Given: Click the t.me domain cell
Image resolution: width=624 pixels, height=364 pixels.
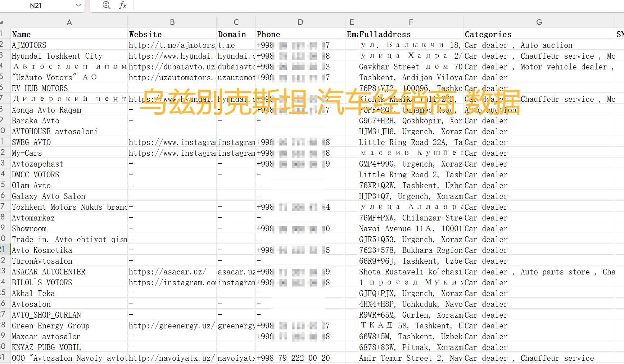Looking at the screenshot, I should pyautogui.click(x=236, y=45).
